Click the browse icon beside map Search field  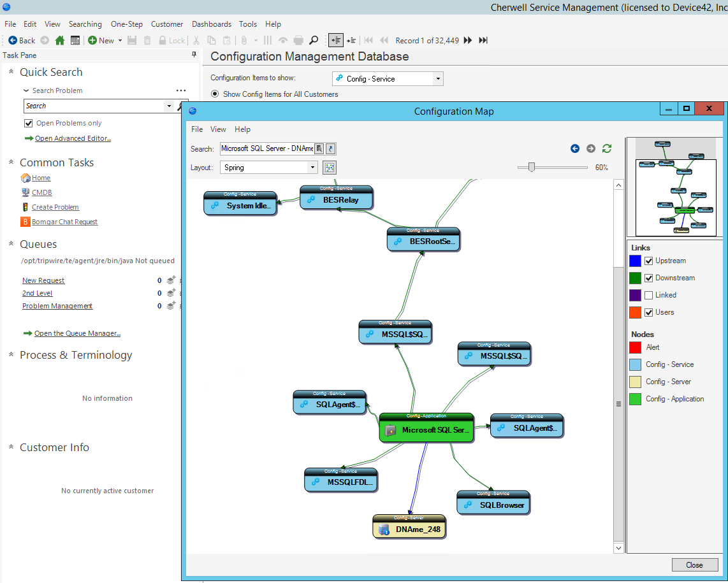(319, 148)
